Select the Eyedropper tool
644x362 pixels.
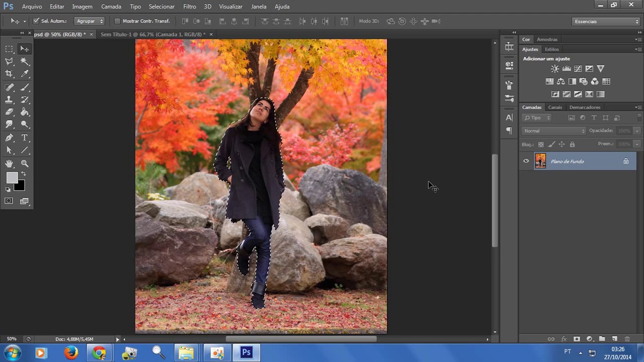(25, 73)
